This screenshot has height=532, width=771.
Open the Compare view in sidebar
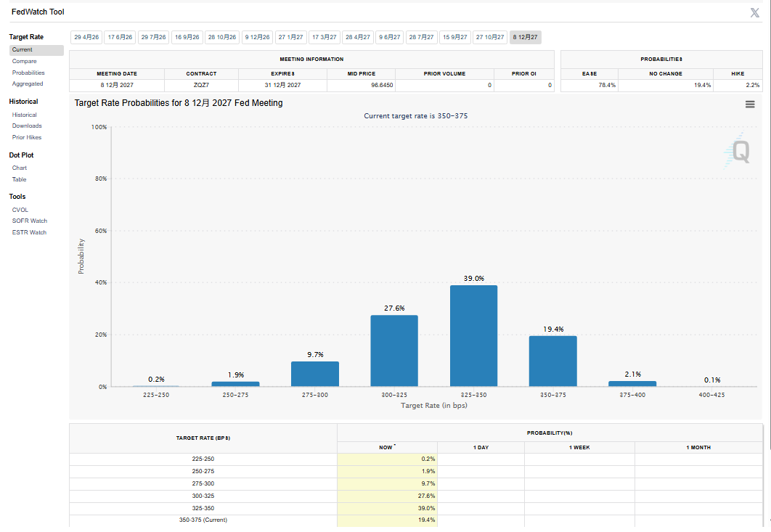(x=24, y=62)
